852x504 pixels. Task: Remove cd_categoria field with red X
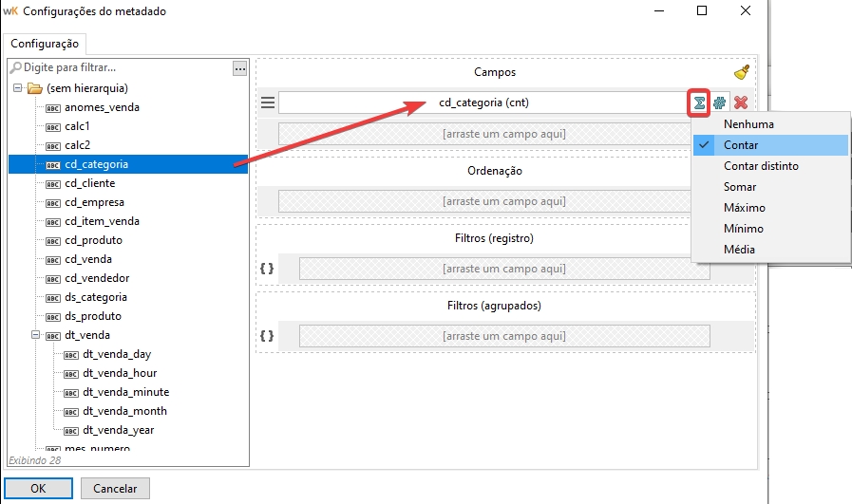pyautogui.click(x=741, y=103)
